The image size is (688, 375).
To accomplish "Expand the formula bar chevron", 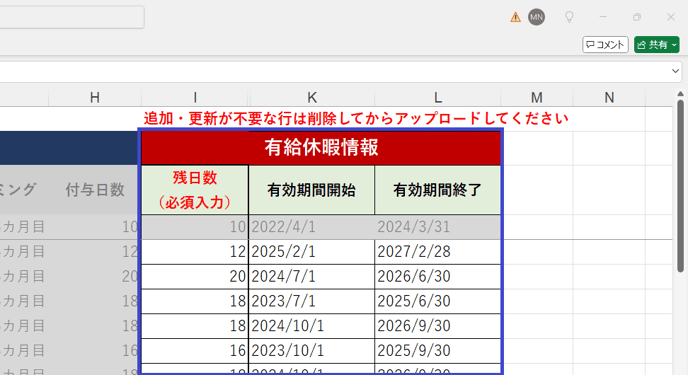I will 675,71.
